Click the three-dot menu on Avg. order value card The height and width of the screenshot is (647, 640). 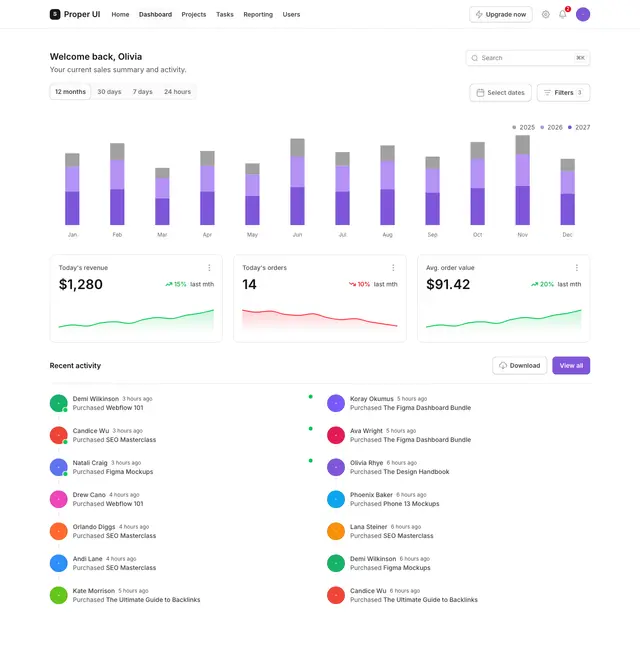click(576, 268)
